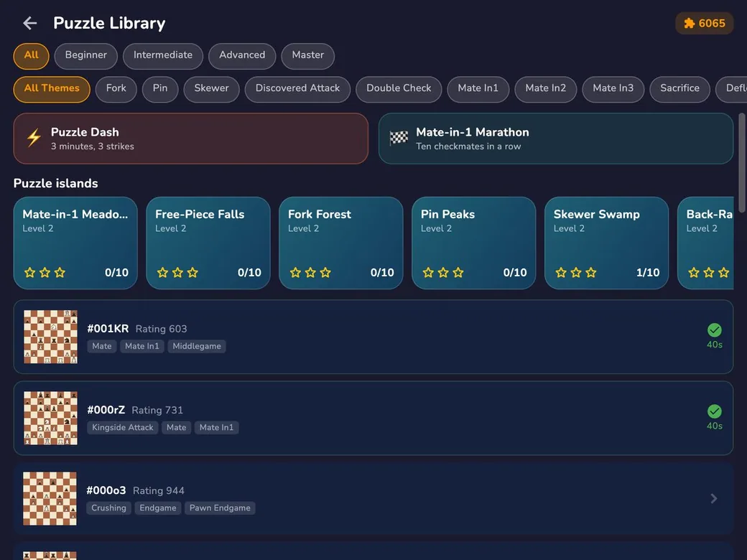The width and height of the screenshot is (747, 560).
Task: Click the Mate In1 tag on #001KR
Action: tap(142, 346)
